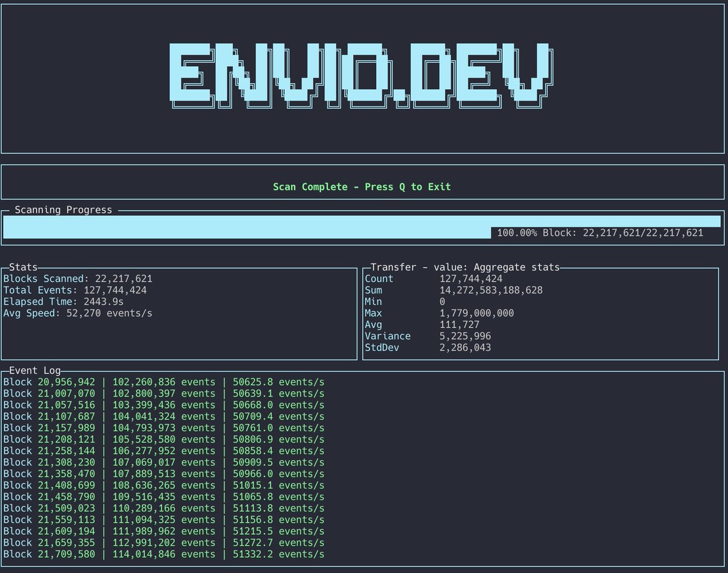Image resolution: width=728 pixels, height=573 pixels.
Task: Click the Avg Speed 52,270 events/s line
Action: click(78, 313)
